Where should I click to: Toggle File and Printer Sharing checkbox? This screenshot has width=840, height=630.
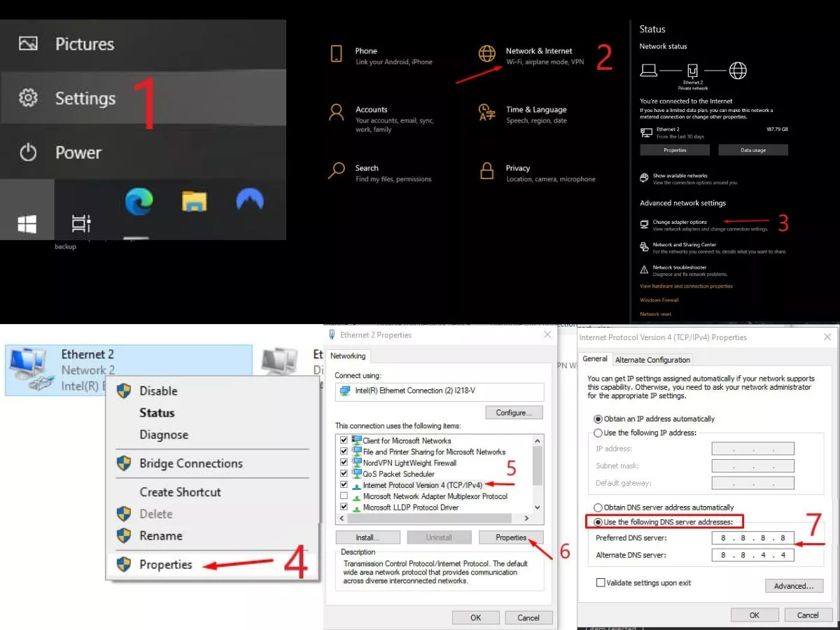coord(343,451)
